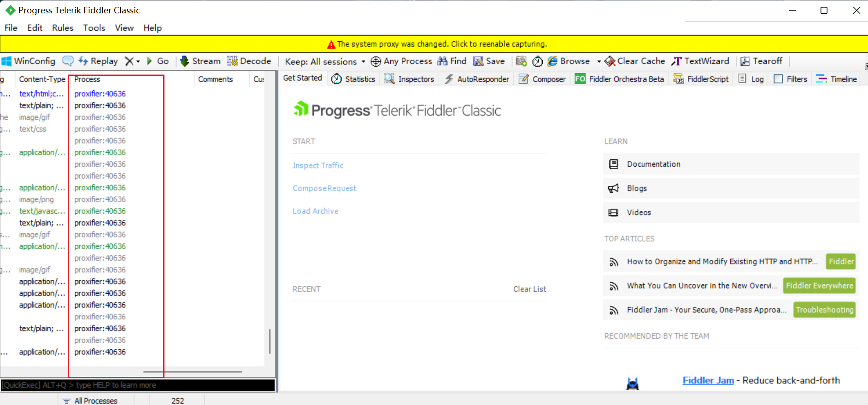The width and height of the screenshot is (868, 405).
Task: Open the Composer tab
Action: [x=542, y=79]
